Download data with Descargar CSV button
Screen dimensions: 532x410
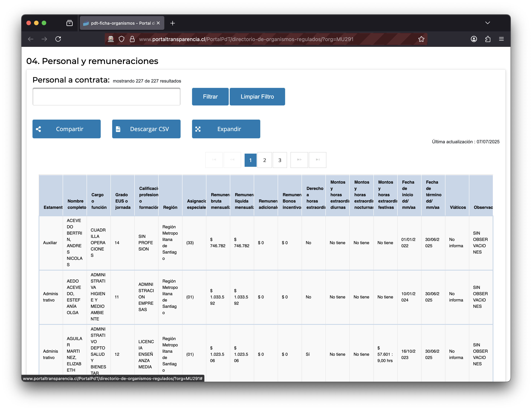pyautogui.click(x=146, y=129)
